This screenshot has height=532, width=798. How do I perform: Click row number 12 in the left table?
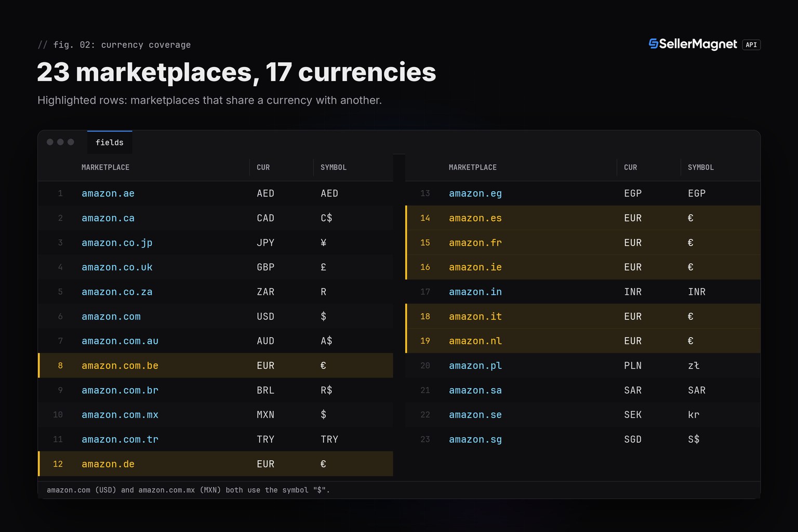click(58, 464)
